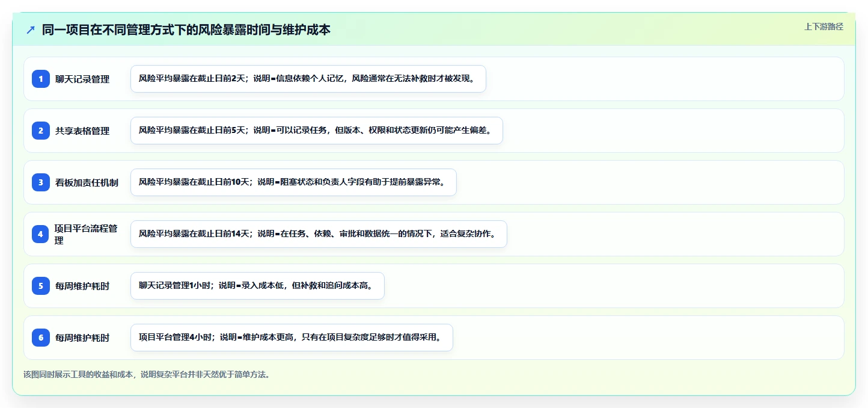
Task: Click the box stating 风险平均暴露在截止日前2天
Action: [308, 79]
